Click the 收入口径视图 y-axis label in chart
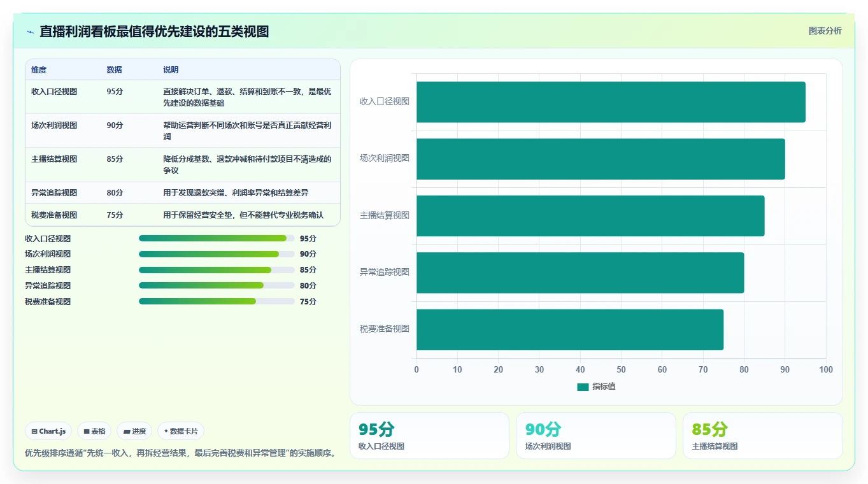Image resolution: width=868 pixels, height=484 pixels. coord(385,102)
